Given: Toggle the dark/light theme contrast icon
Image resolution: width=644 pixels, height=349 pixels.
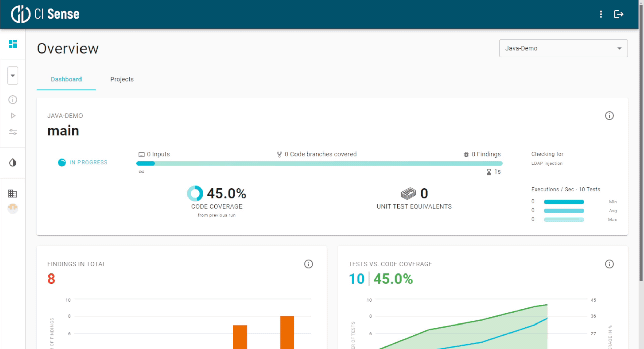Looking at the screenshot, I should point(13,162).
